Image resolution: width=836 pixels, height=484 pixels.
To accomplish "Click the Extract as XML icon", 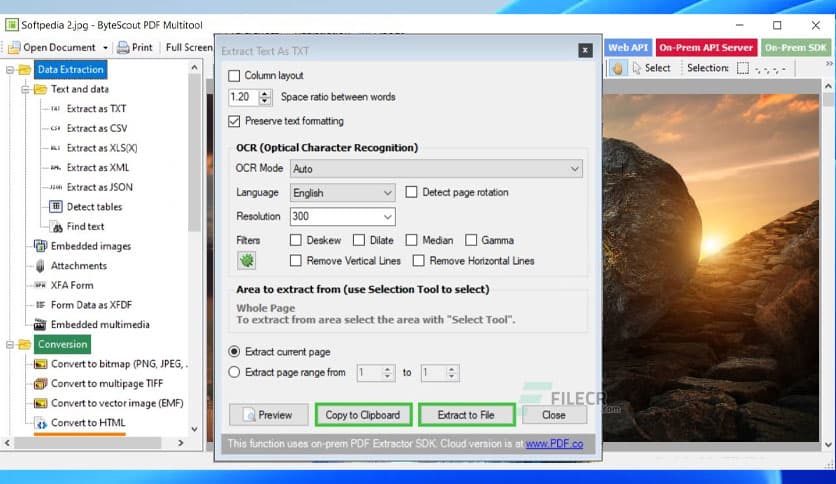I will [x=55, y=168].
